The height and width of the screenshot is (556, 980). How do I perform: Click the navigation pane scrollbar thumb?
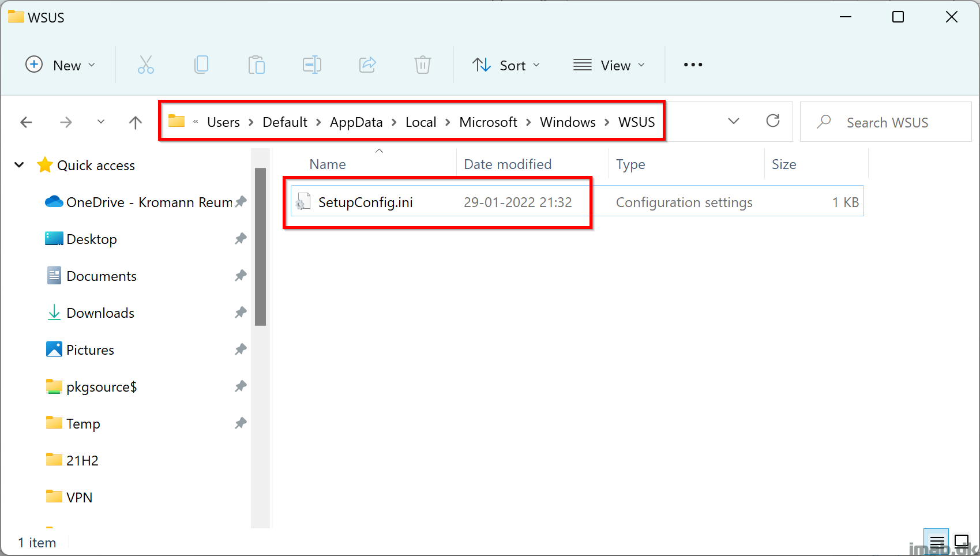[x=260, y=246]
